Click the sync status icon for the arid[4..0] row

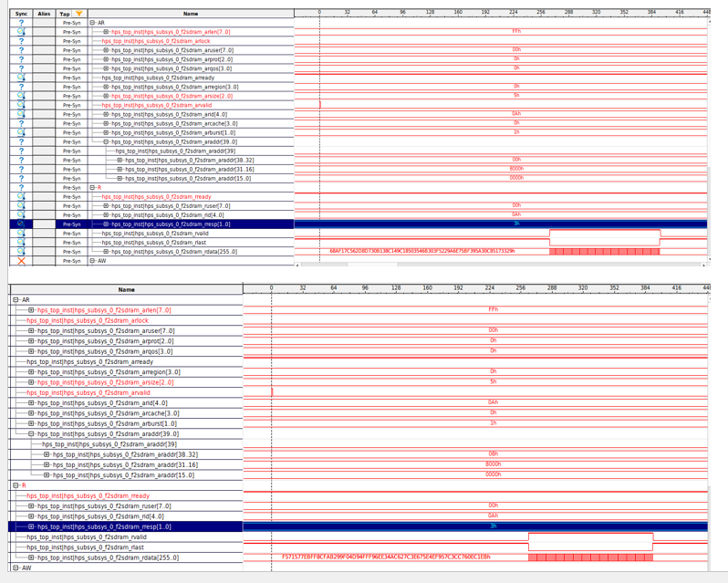tap(21, 114)
